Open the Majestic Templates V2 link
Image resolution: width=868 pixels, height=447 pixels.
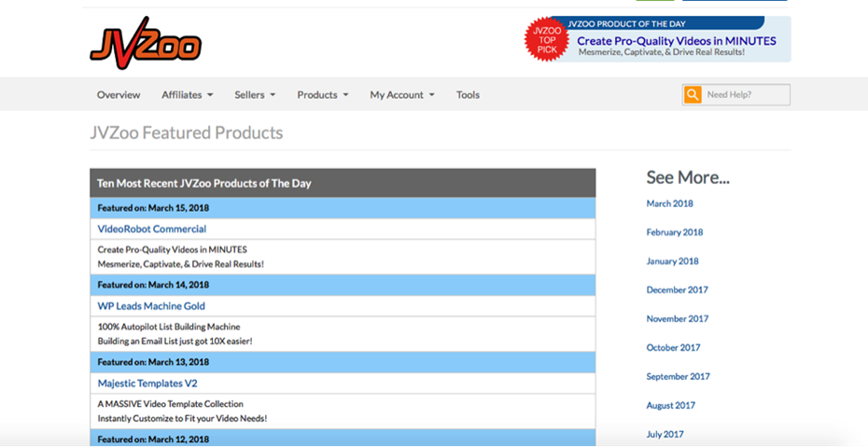[x=147, y=383]
